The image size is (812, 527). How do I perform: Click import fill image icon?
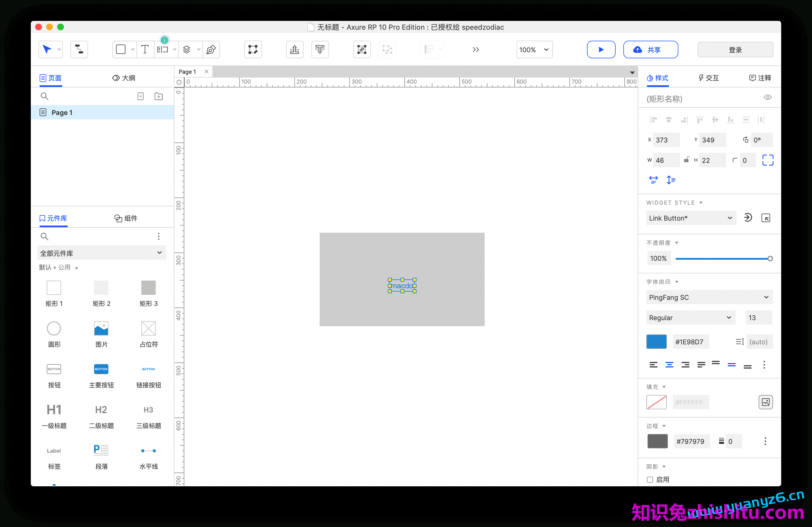(766, 402)
